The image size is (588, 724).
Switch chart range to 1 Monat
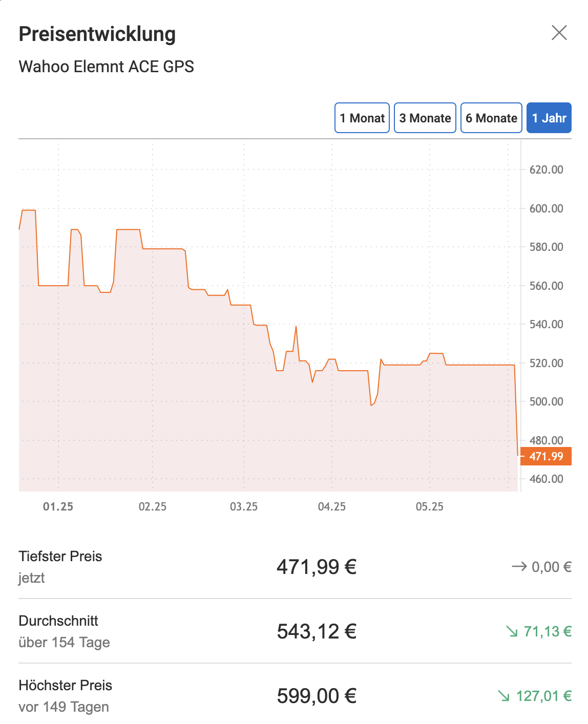tap(362, 118)
